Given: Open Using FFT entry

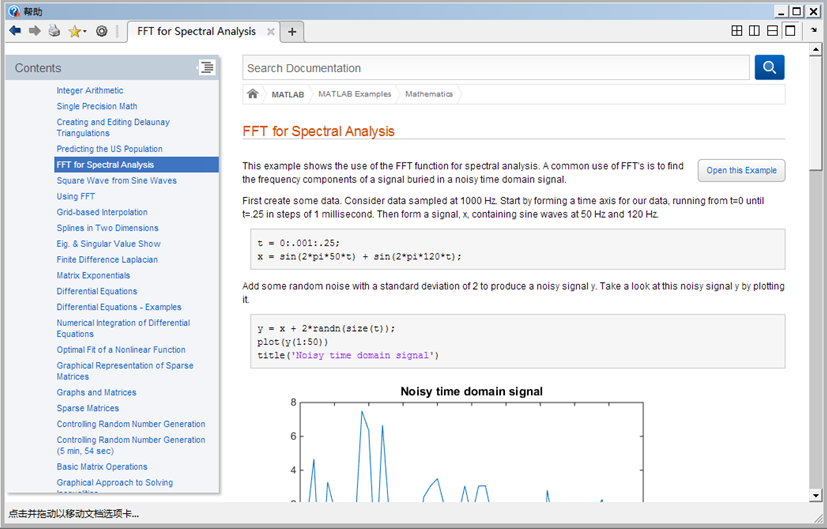Looking at the screenshot, I should point(75,197).
